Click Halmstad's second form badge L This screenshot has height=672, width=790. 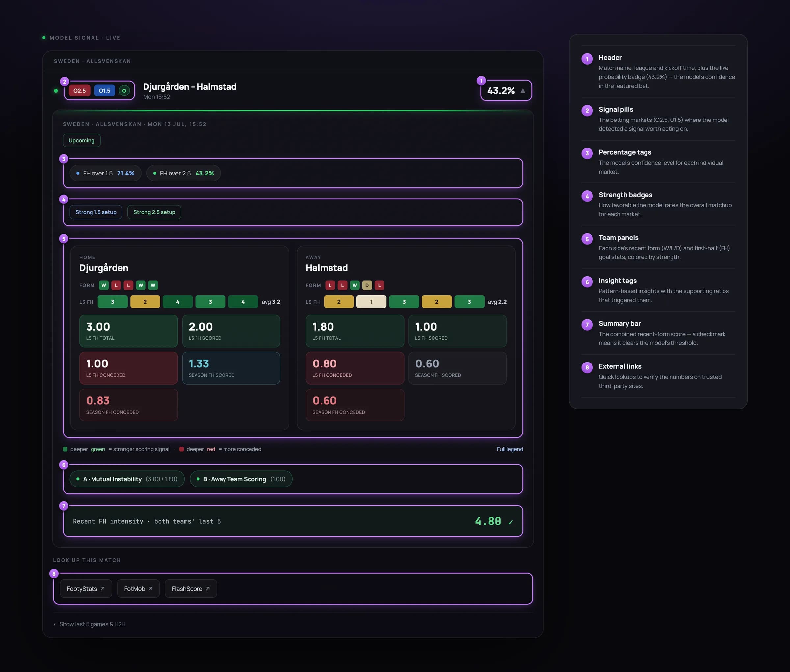[x=342, y=285]
